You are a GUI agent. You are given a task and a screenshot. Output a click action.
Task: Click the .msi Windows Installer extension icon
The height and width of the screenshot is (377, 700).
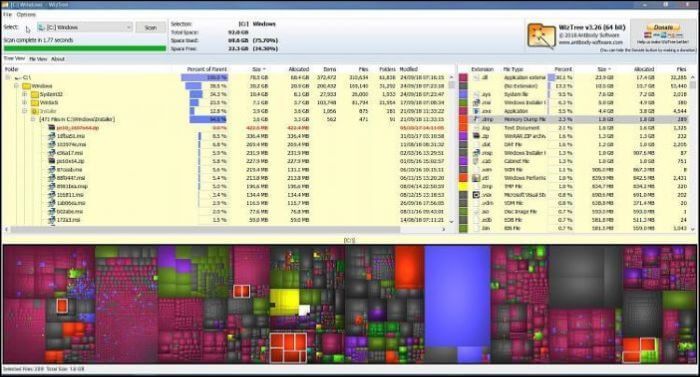[476, 103]
